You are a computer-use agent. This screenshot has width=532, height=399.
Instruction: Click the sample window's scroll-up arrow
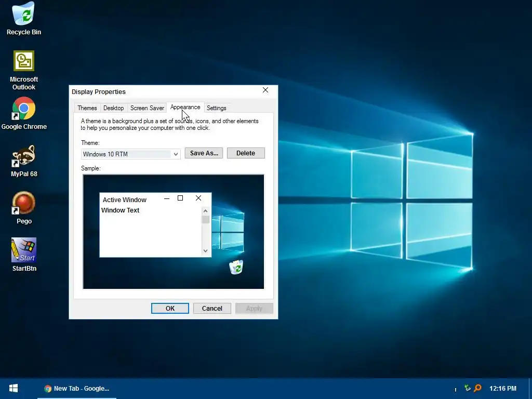point(205,211)
